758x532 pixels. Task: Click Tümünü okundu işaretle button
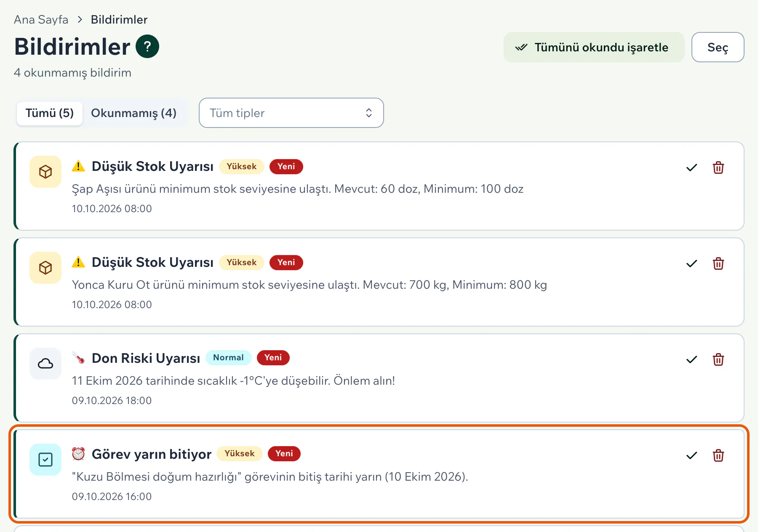[x=594, y=47]
